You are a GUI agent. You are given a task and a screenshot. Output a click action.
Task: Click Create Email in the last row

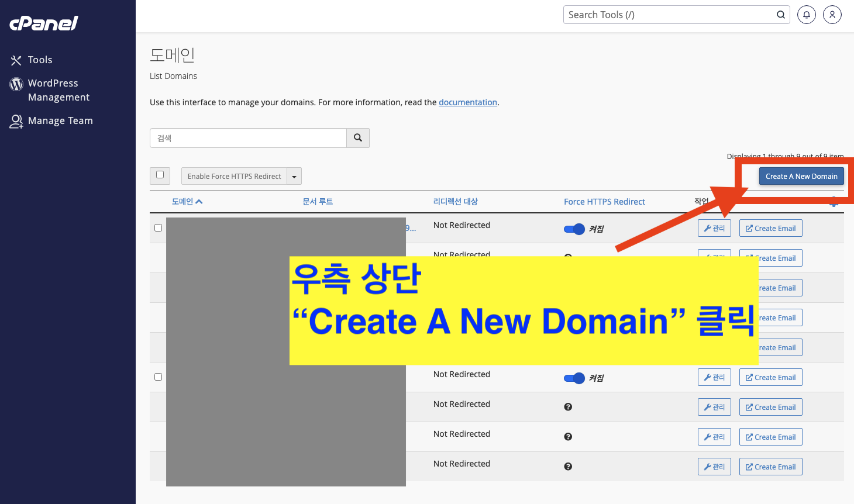pos(770,467)
